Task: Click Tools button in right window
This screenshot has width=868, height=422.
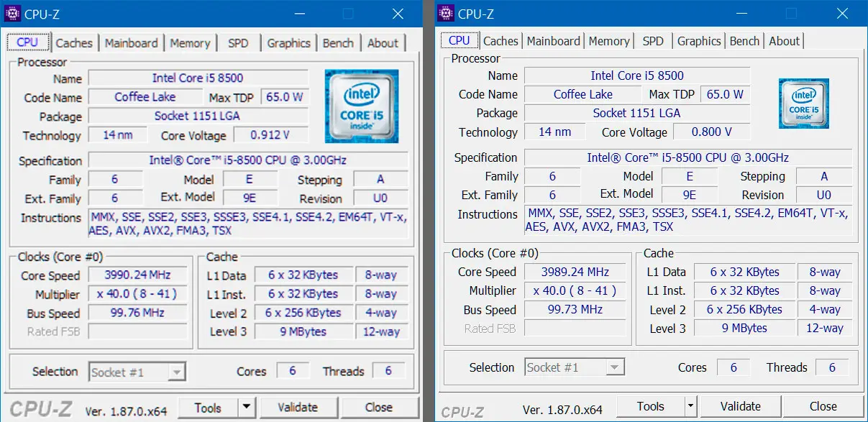Action: (x=650, y=406)
